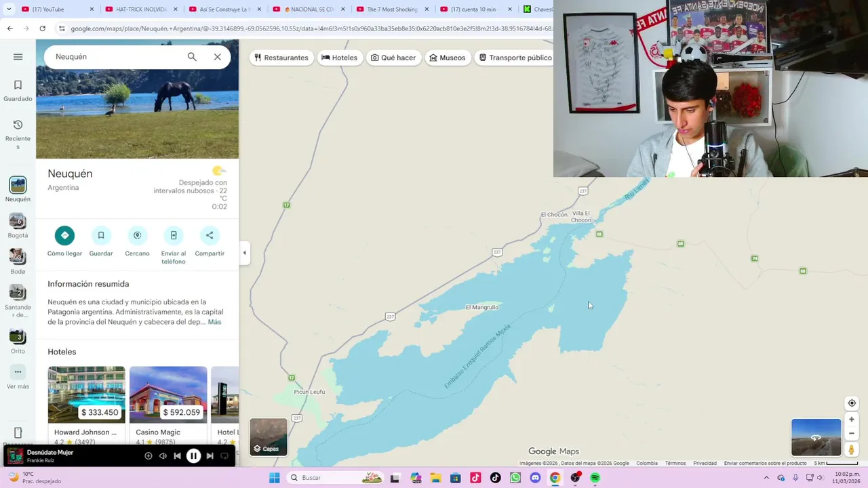Click the taskbar Buscar search box

coord(336,478)
